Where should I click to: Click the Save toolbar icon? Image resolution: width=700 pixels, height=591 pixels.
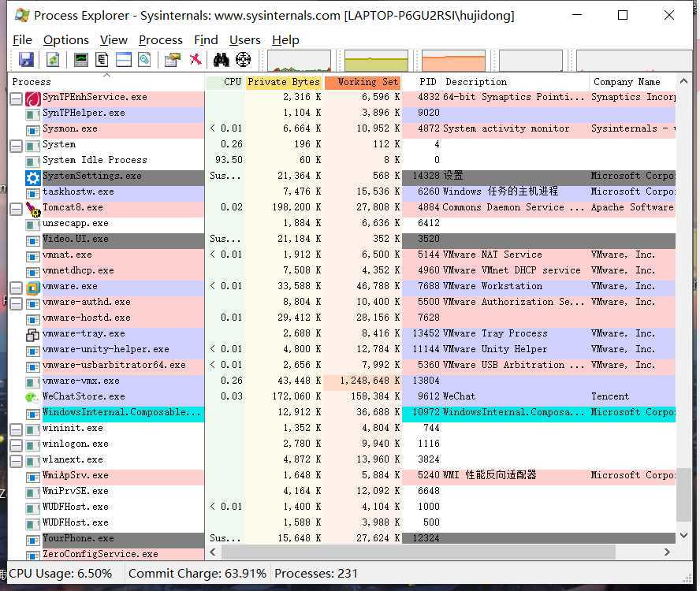(26, 59)
